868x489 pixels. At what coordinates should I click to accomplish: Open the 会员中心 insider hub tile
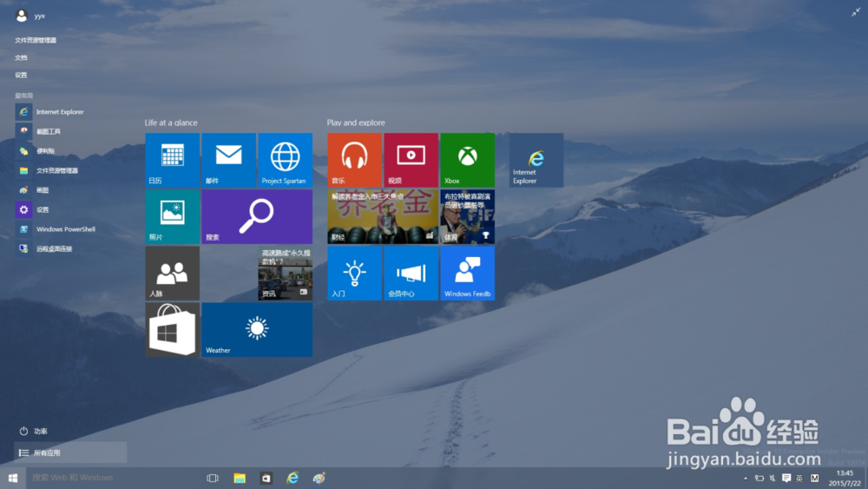tap(411, 273)
